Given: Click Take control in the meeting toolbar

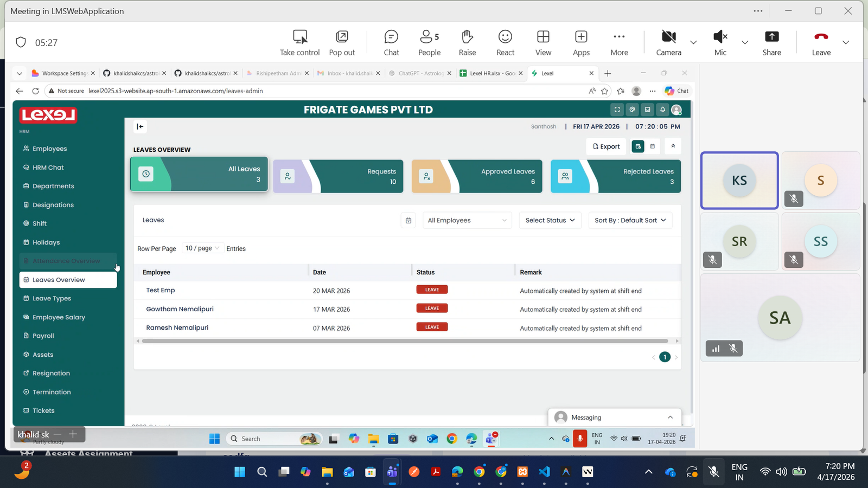Looking at the screenshot, I should click(x=299, y=42).
